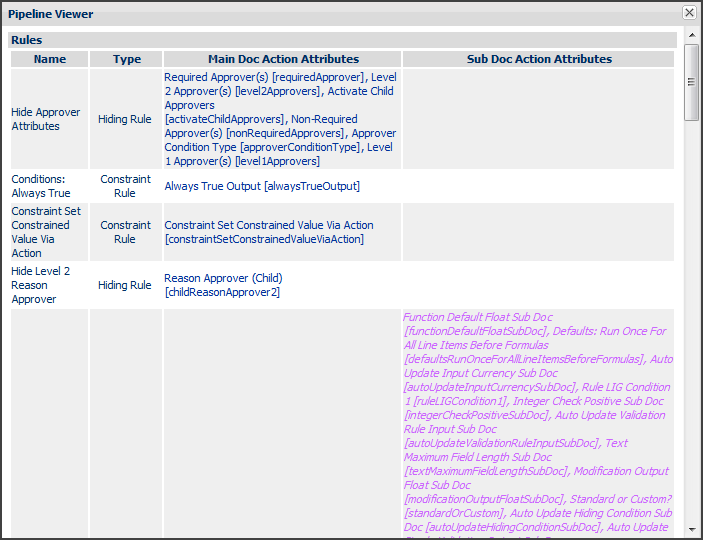Viewport: 703px width, 540px height.
Task: Click [modificationOutputFloatSubDoc] attribute text
Action: (483, 499)
